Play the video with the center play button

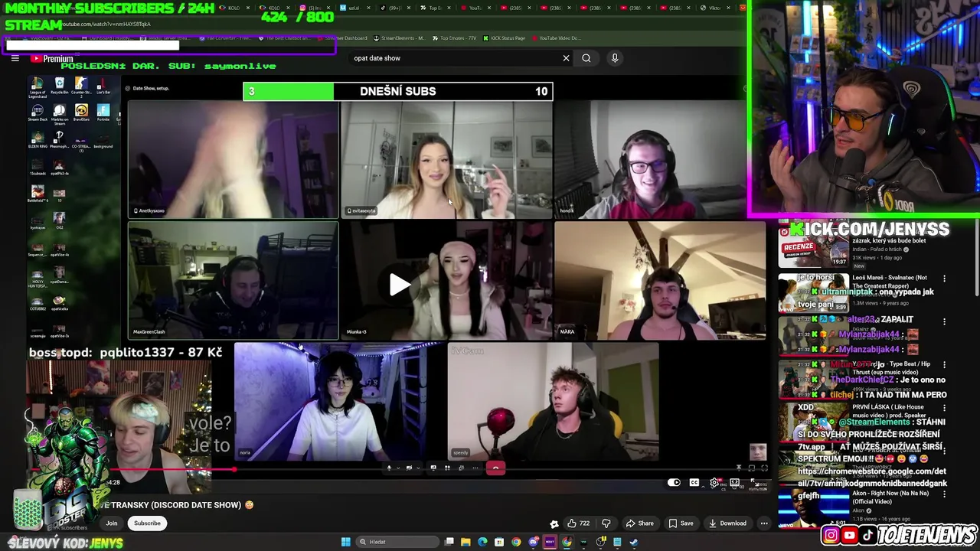(x=400, y=285)
